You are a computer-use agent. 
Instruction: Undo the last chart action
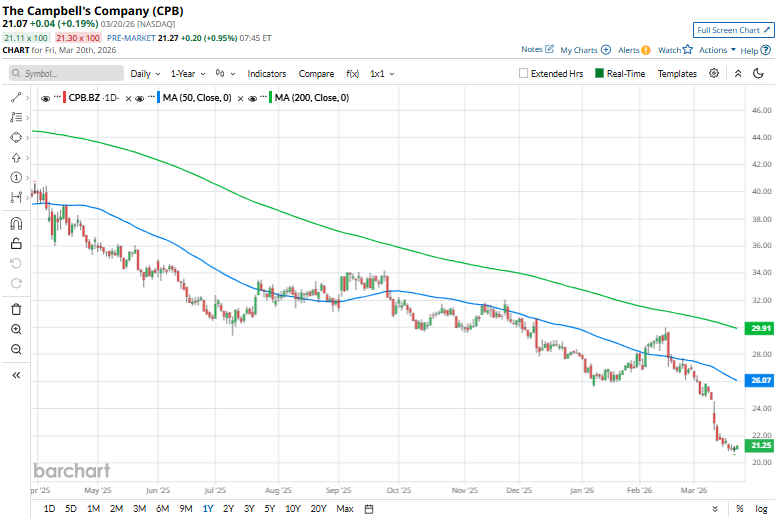[x=16, y=263]
